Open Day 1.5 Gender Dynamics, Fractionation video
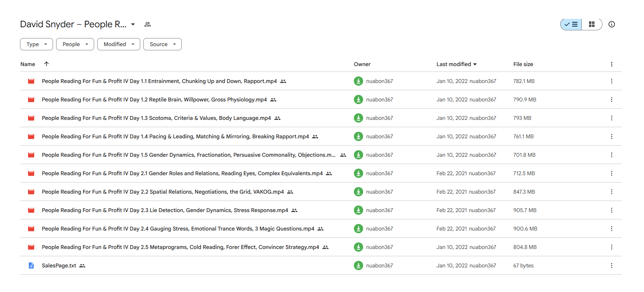Screen dimensions: 644x292 click(189, 155)
